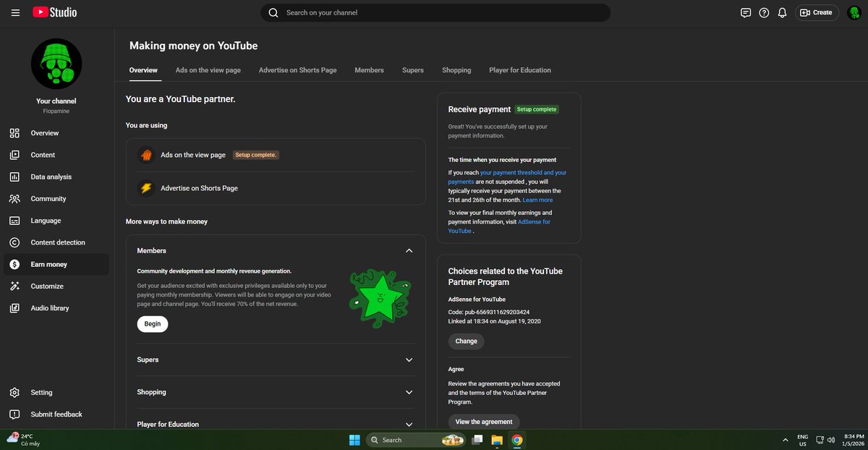Click the Data analysis chart icon
Image resolution: width=868 pixels, height=450 pixels.
14,177
